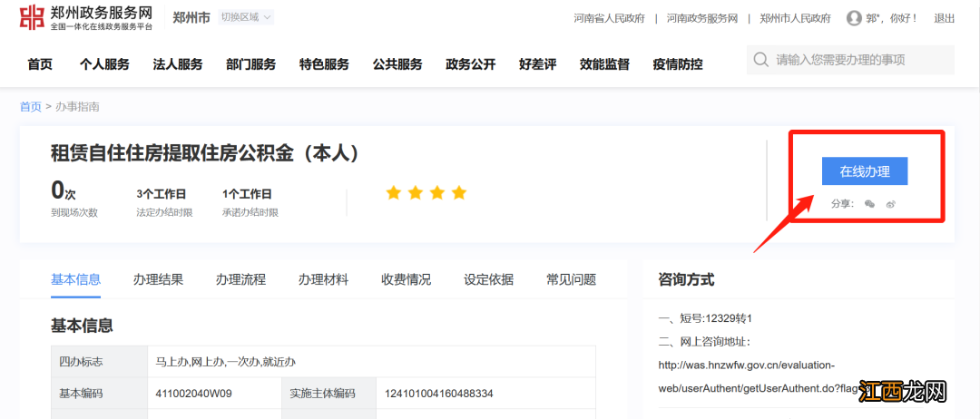The height and width of the screenshot is (419, 980).
Task: Switch to the 收费情况 tab
Action: pos(406,279)
